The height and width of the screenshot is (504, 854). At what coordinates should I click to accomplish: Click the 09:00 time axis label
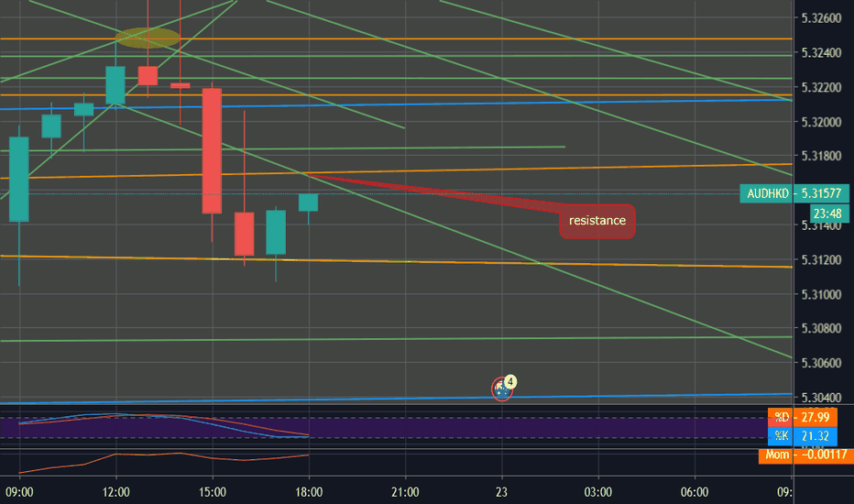[x=19, y=493]
